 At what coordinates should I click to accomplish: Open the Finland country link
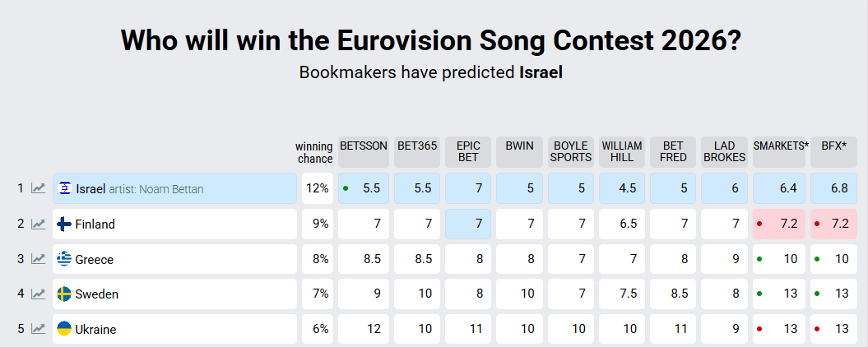[x=95, y=224]
